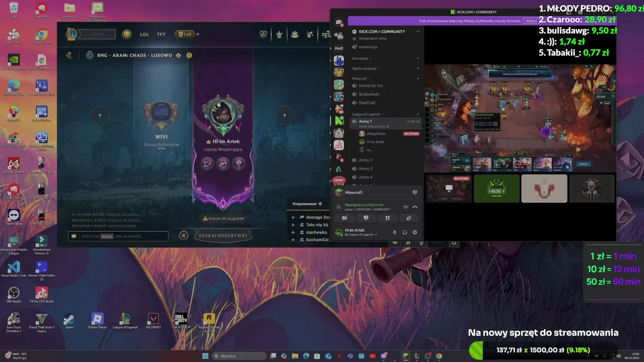Select the first role emblem under Hi Im Artek
Screen dimensions: 644x362
207,163
